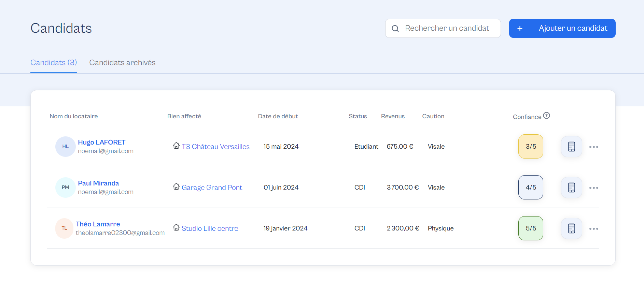Image resolution: width=644 pixels, height=284 pixels.
Task: Click Nom du locataire column header
Action: 74,116
